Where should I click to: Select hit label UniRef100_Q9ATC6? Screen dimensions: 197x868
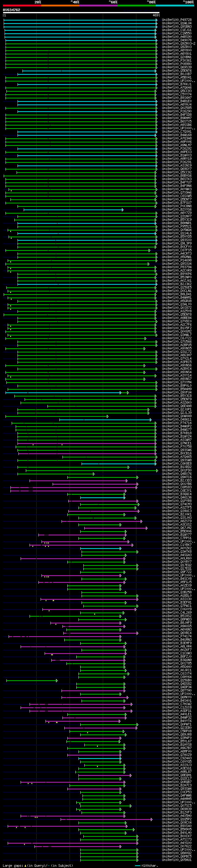click(x=177, y=477)
